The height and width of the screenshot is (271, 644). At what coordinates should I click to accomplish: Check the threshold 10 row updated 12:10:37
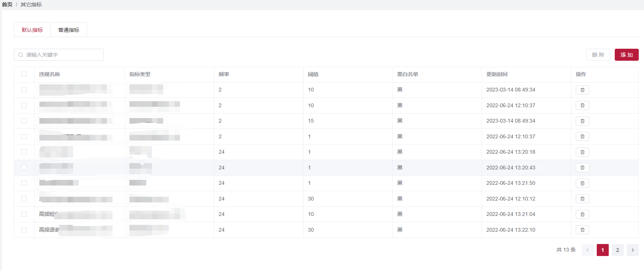[x=24, y=105]
